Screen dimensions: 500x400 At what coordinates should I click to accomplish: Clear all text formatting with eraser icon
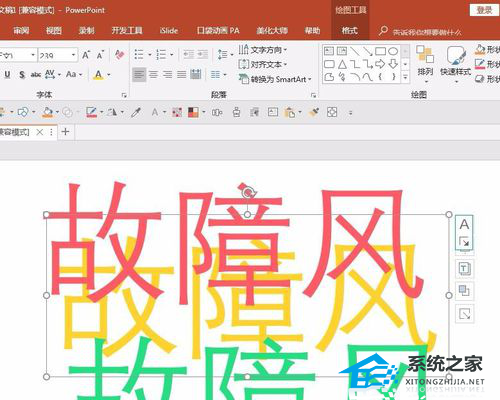tap(119, 54)
